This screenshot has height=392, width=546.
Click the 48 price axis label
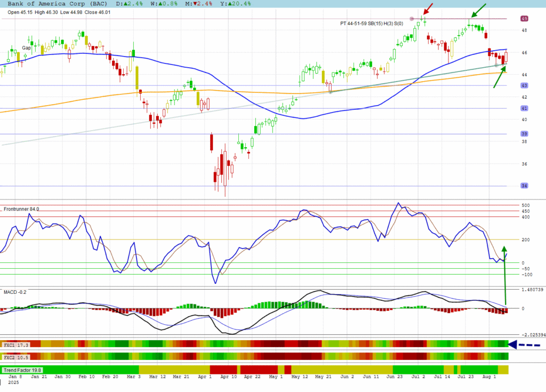click(525, 30)
